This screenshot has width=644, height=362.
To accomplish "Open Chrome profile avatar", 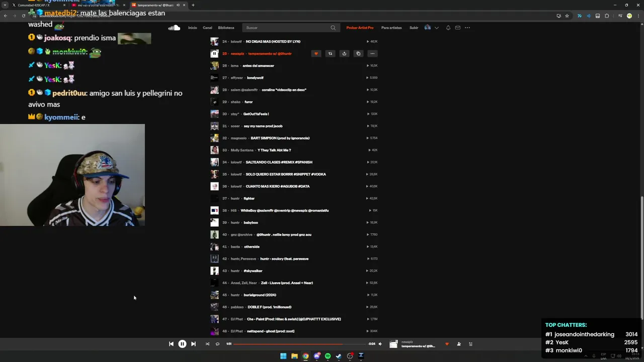I will (629, 16).
